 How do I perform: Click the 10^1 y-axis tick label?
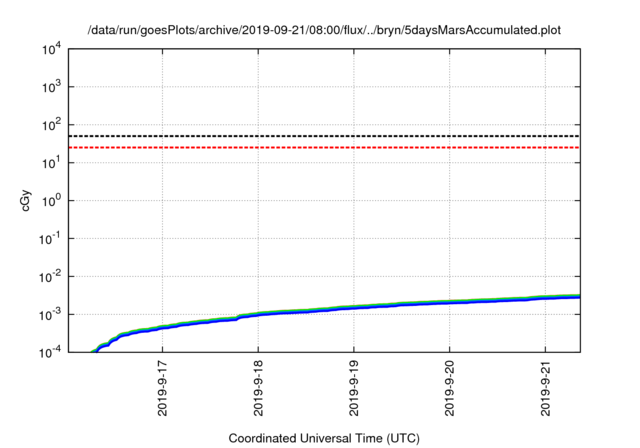tap(52, 163)
